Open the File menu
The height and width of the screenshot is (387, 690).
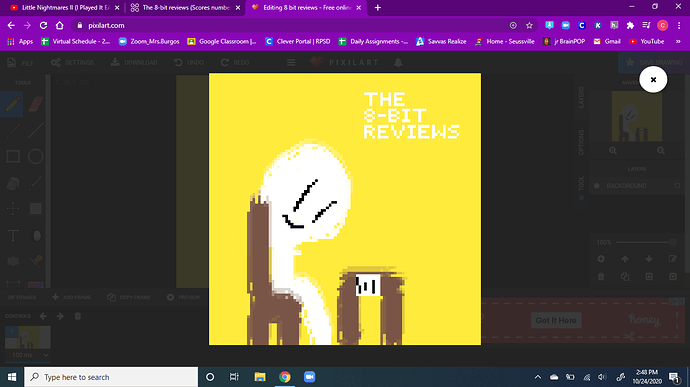(x=20, y=63)
